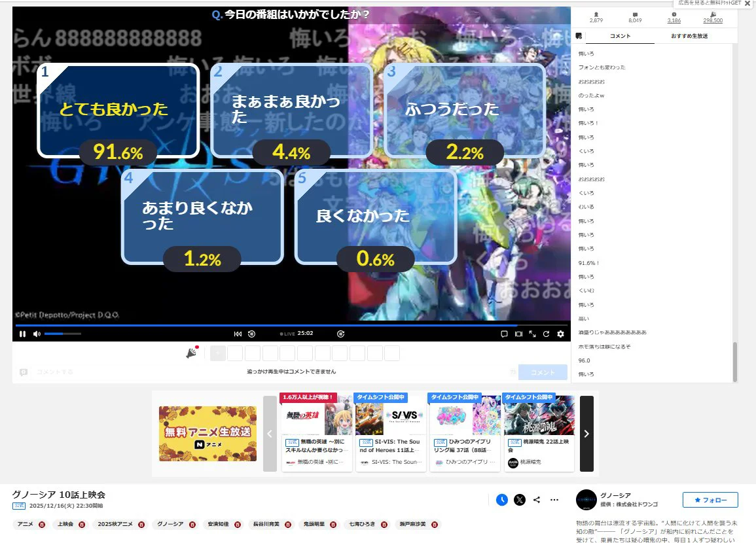Adjust the volume slider in player
Image resolution: width=756 pixels, height=543 pixels.
click(x=63, y=334)
